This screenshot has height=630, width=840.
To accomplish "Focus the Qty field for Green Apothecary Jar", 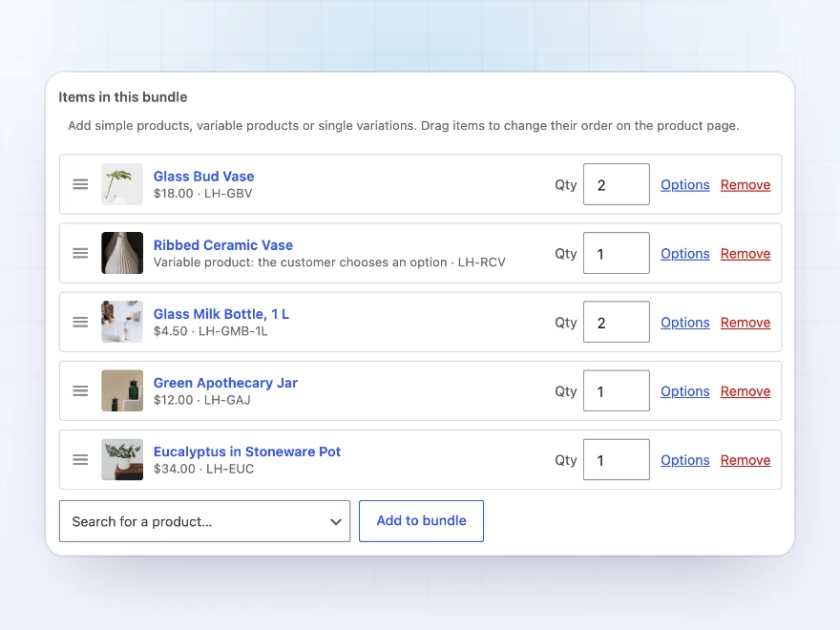I will (x=616, y=390).
